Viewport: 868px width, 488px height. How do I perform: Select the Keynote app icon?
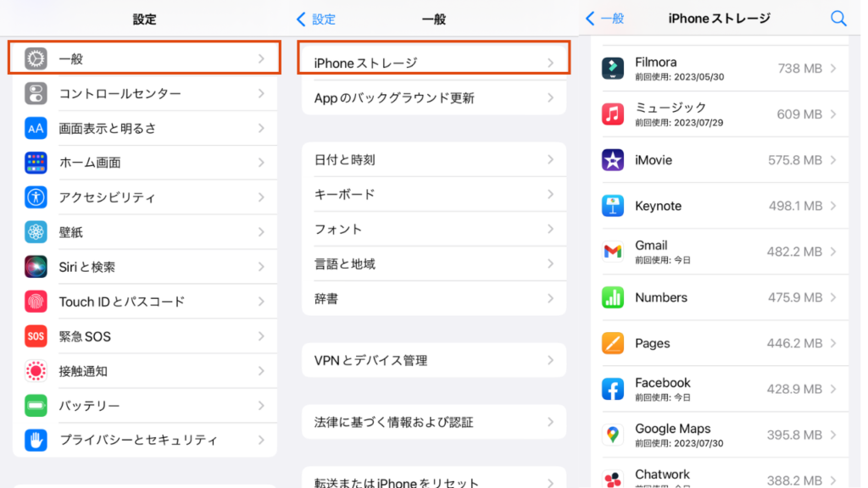click(613, 206)
